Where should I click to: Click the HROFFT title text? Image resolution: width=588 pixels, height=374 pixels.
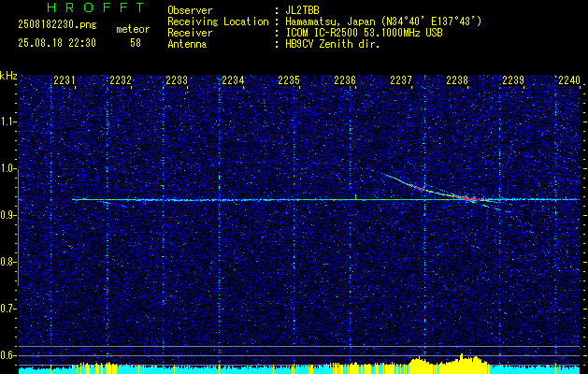point(96,7)
